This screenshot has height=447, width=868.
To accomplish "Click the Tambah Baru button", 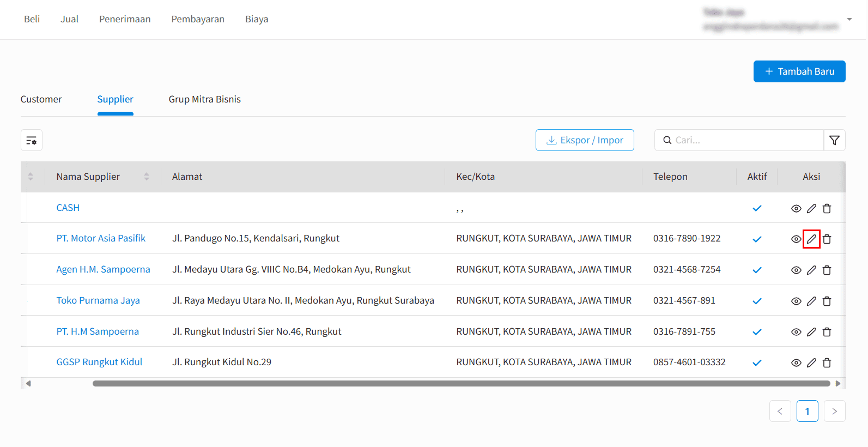I will tap(799, 71).
